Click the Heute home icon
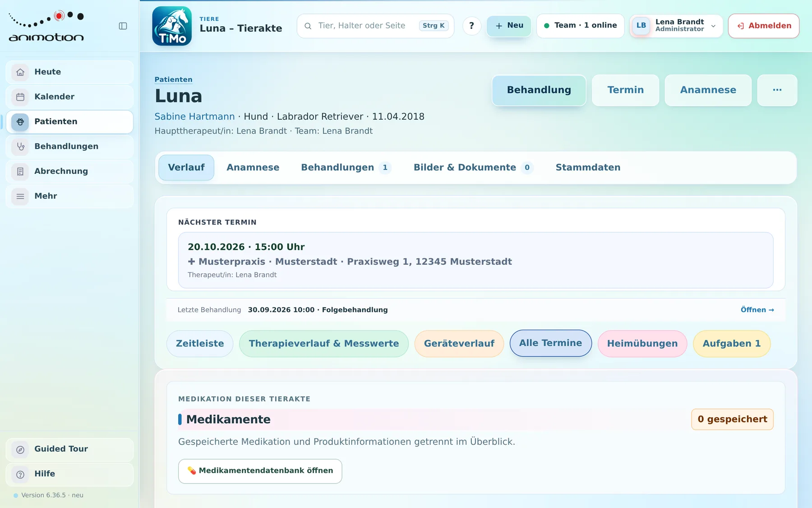812x508 pixels. click(x=20, y=72)
